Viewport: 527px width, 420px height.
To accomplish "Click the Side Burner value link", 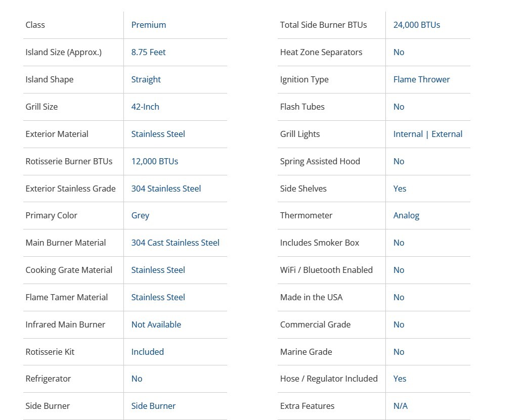I will 153,406.
